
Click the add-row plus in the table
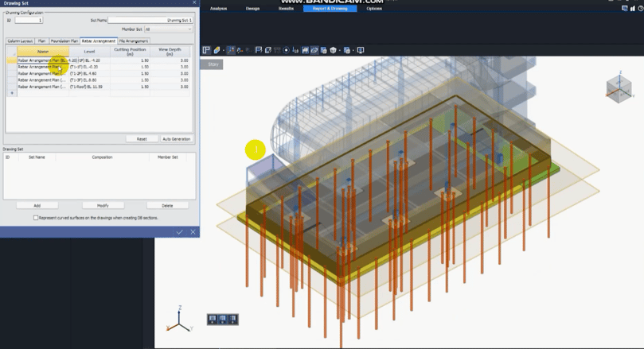point(11,93)
